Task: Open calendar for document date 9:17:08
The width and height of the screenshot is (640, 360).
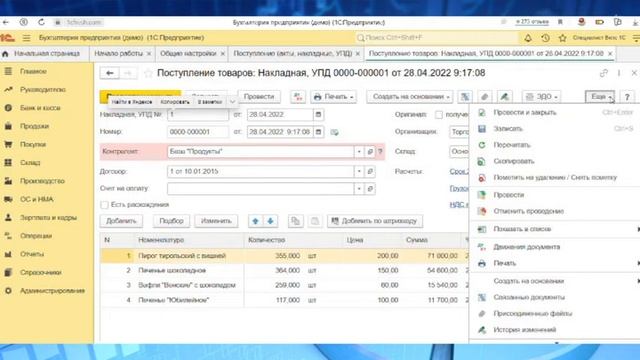Action: [x=318, y=132]
